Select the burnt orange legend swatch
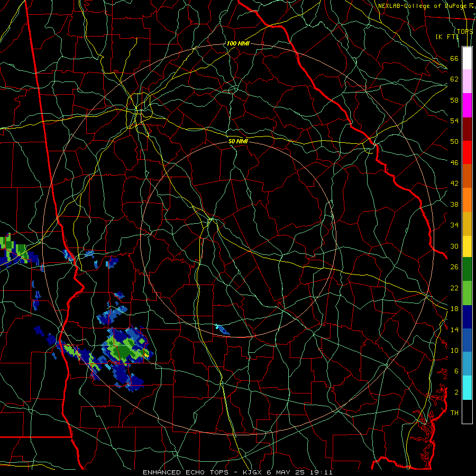 (467, 176)
